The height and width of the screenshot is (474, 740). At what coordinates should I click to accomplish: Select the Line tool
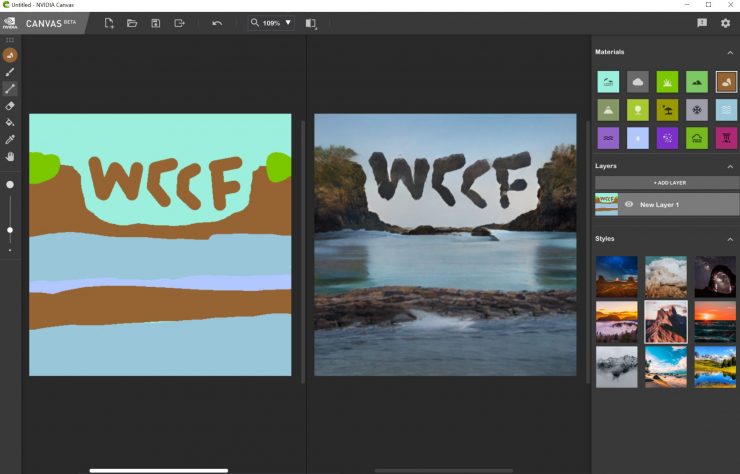(10, 89)
